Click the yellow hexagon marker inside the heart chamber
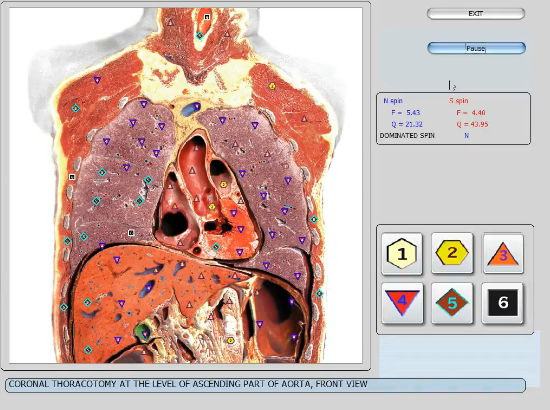The width and height of the screenshot is (550, 410). [x=223, y=184]
